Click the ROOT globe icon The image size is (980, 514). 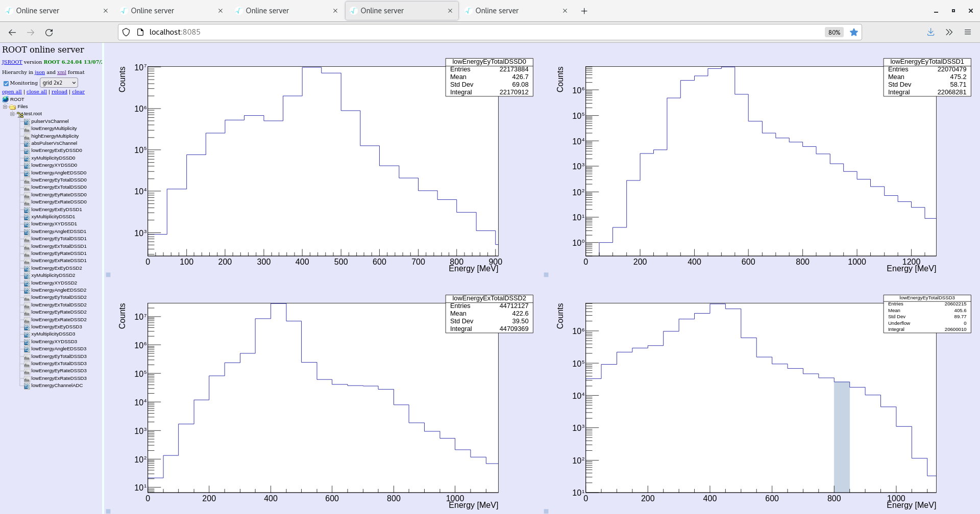(x=6, y=99)
